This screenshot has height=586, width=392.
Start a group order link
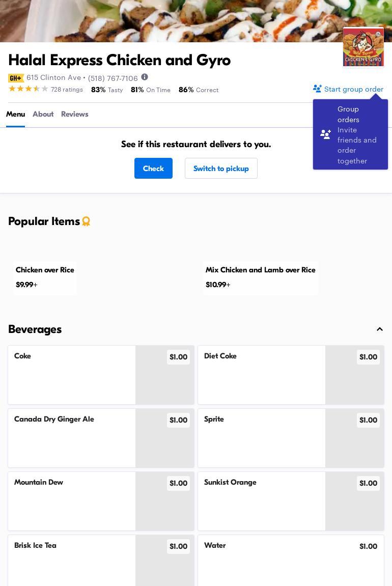(x=353, y=89)
